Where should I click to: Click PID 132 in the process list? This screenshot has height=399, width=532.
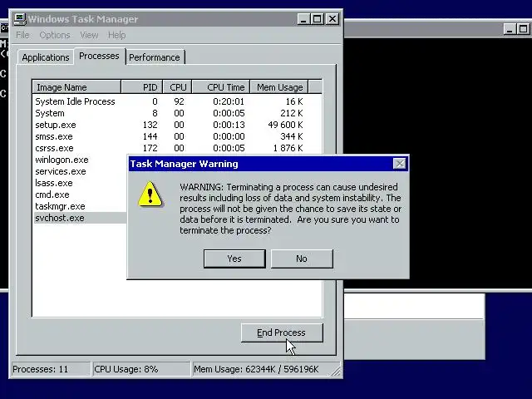[150, 125]
